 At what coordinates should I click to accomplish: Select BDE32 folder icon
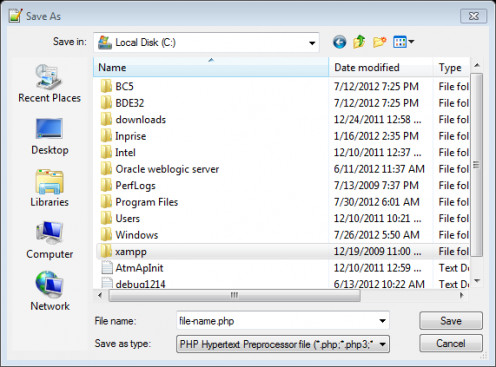point(106,103)
